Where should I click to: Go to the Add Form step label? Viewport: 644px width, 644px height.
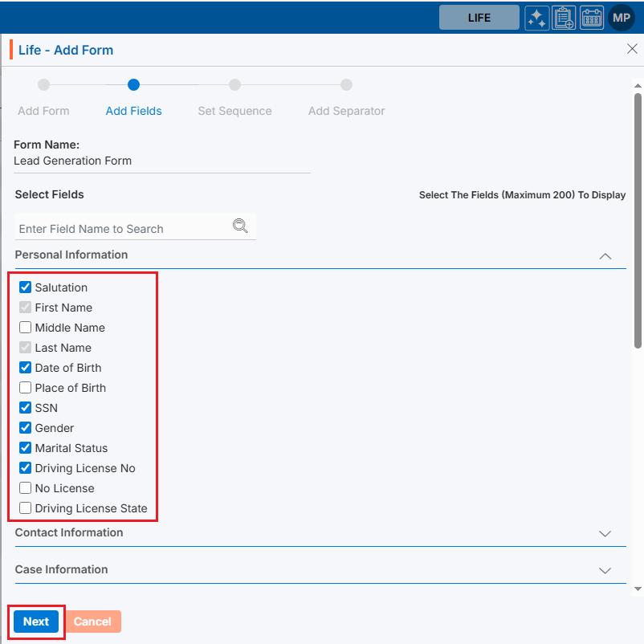[43, 111]
